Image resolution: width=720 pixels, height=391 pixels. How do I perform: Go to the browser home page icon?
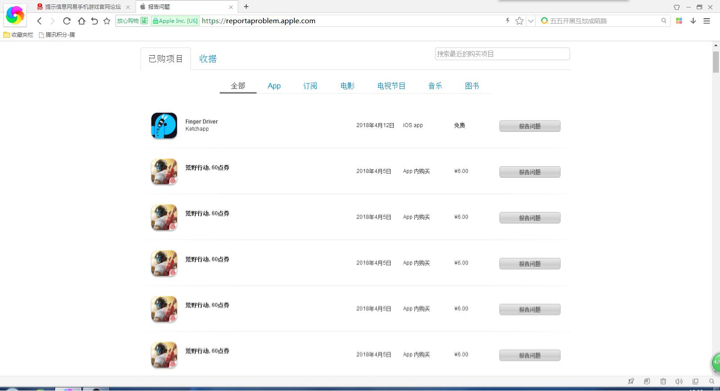[x=81, y=21]
